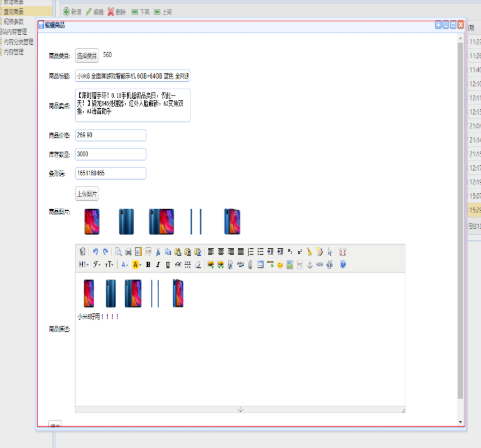
Task: Select 查询商品 in the left tree
Action: 13,12
